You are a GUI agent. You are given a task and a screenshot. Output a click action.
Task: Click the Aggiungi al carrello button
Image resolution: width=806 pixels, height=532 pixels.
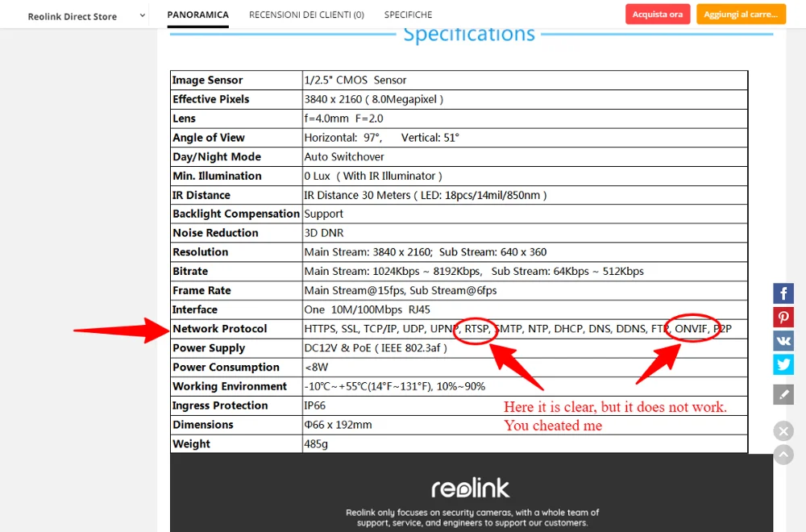click(x=741, y=15)
